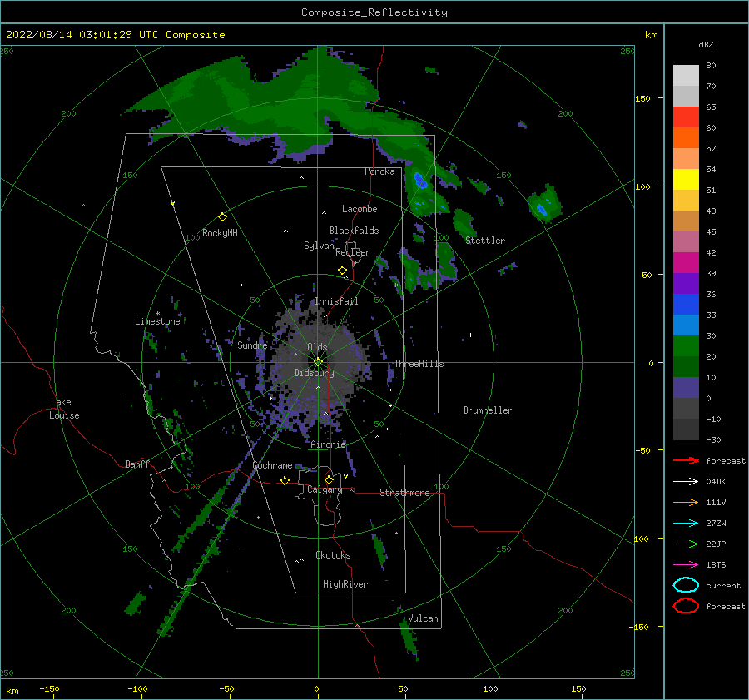Click the Ponoka town label
Image resolution: width=749 pixels, height=700 pixels.
[379, 171]
